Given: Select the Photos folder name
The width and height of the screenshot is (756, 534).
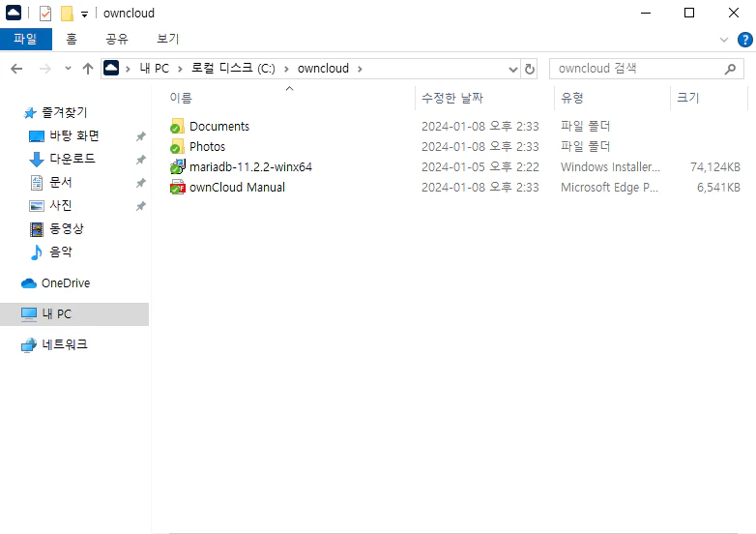Looking at the screenshot, I should (x=207, y=147).
